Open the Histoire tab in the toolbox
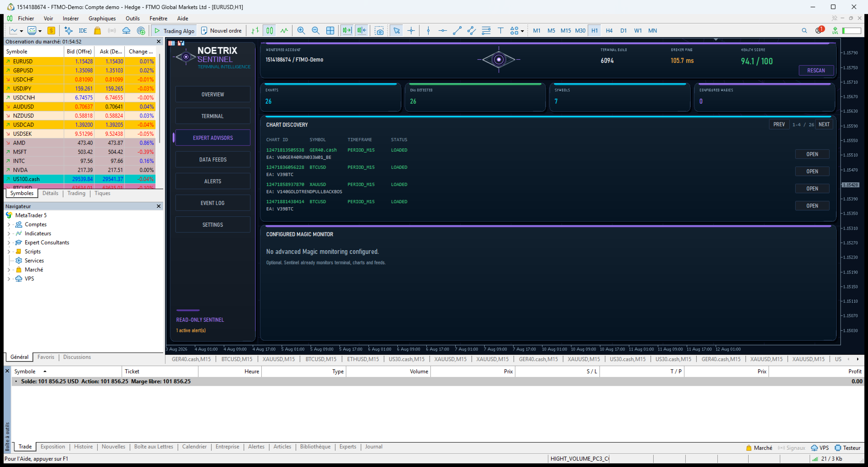Image resolution: width=868 pixels, height=467 pixels. pos(83,447)
